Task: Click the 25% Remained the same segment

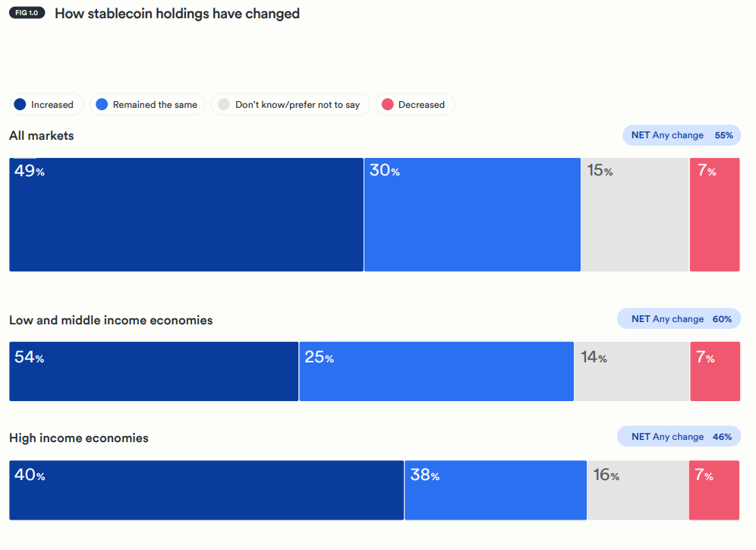Action: (436, 371)
